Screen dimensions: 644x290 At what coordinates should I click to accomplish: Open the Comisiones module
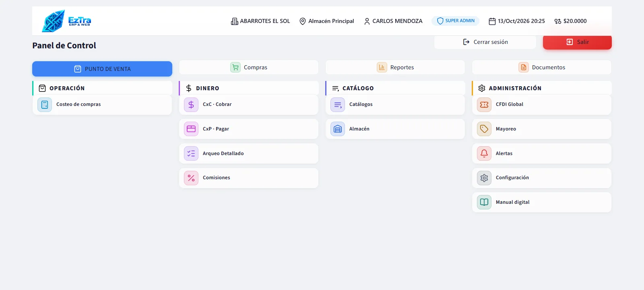(x=249, y=178)
